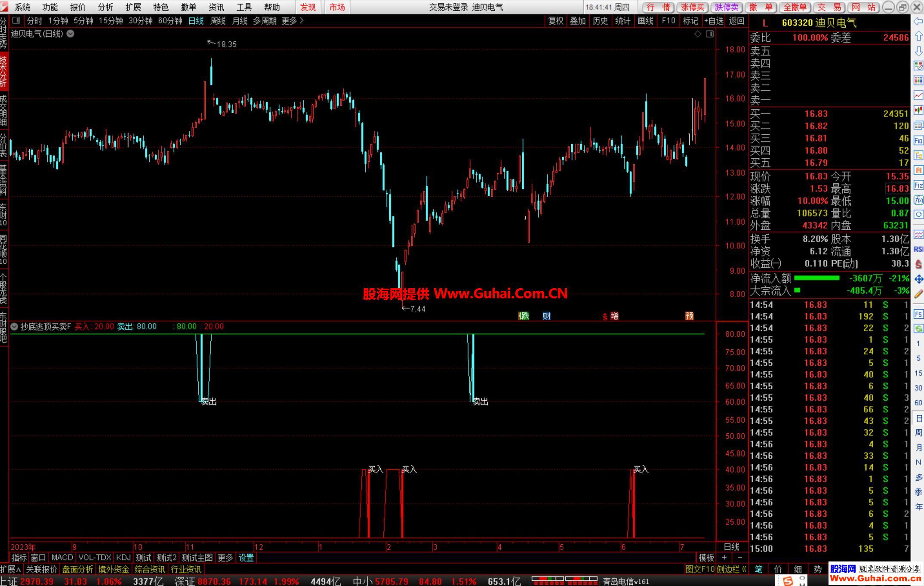924x586 pixels.
Task: Expand the 更多 period options
Action: pos(293,21)
